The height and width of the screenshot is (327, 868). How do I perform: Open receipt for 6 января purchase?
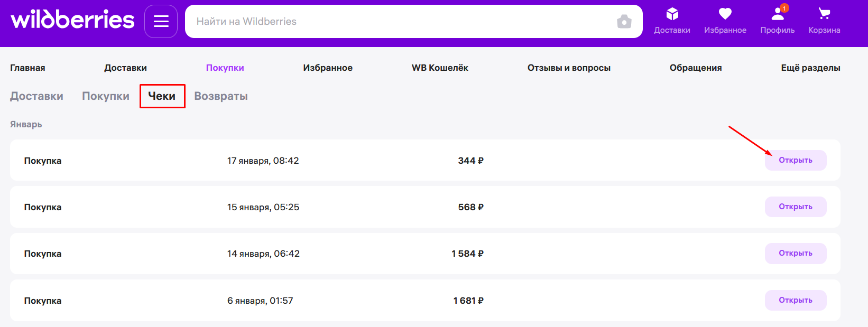pos(796,300)
